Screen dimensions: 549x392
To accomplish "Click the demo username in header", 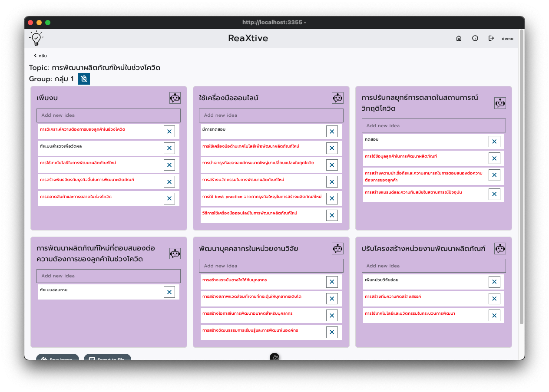I will [x=507, y=39].
